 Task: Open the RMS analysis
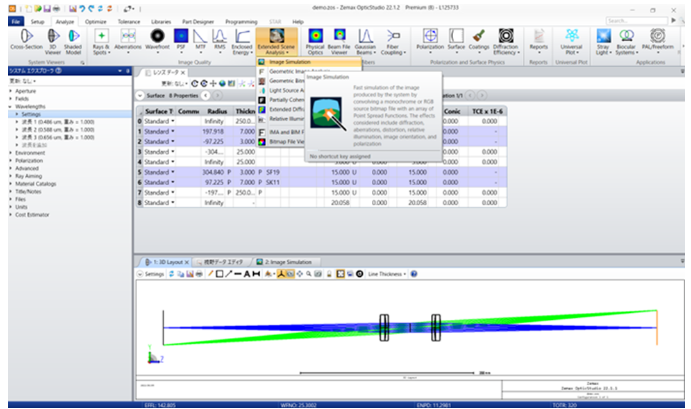tap(219, 40)
